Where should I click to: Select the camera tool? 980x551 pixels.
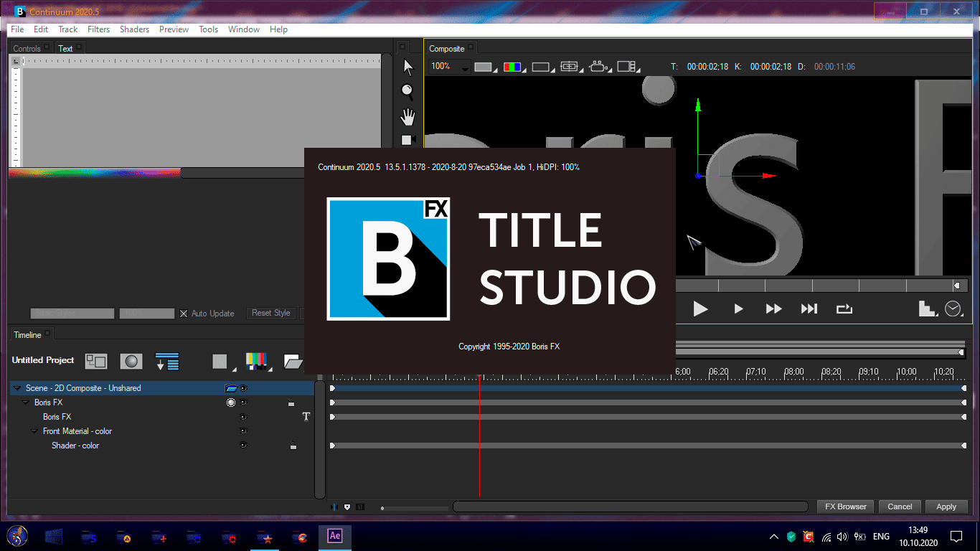pos(408,139)
